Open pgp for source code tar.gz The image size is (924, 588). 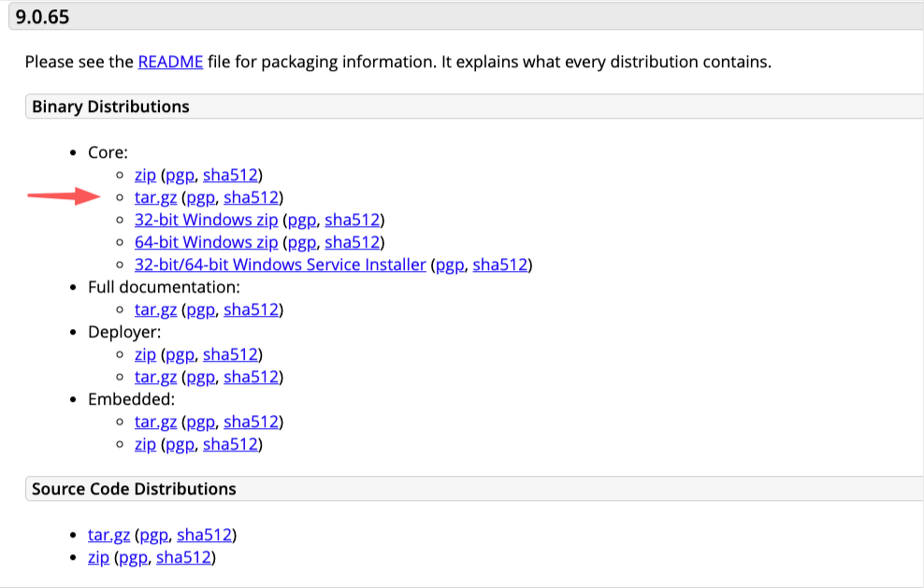point(153,535)
